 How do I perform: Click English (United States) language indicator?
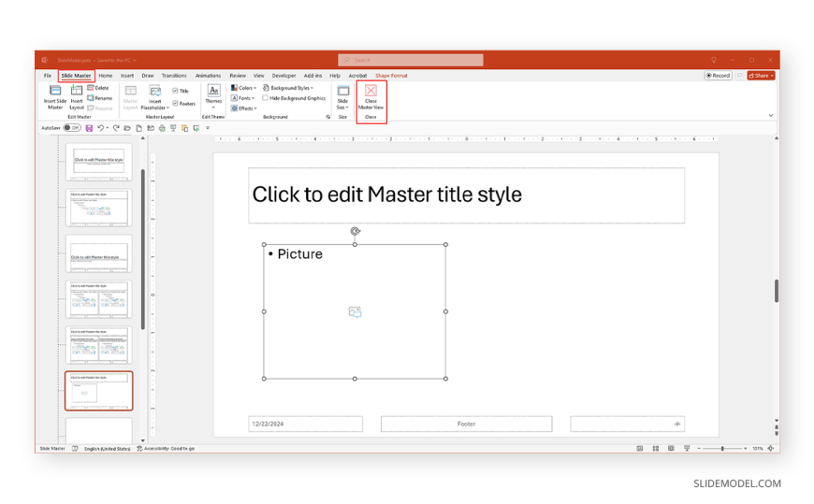pos(107,449)
